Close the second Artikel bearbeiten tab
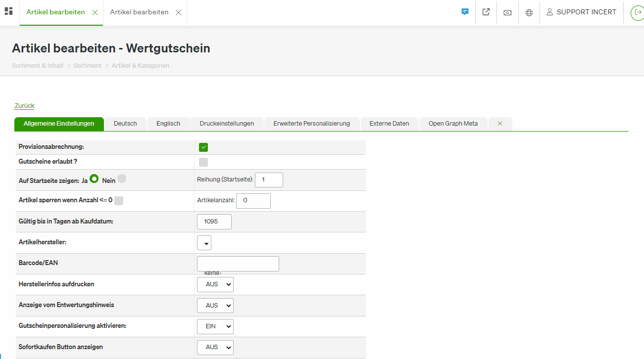This screenshot has width=644, height=359. [179, 12]
